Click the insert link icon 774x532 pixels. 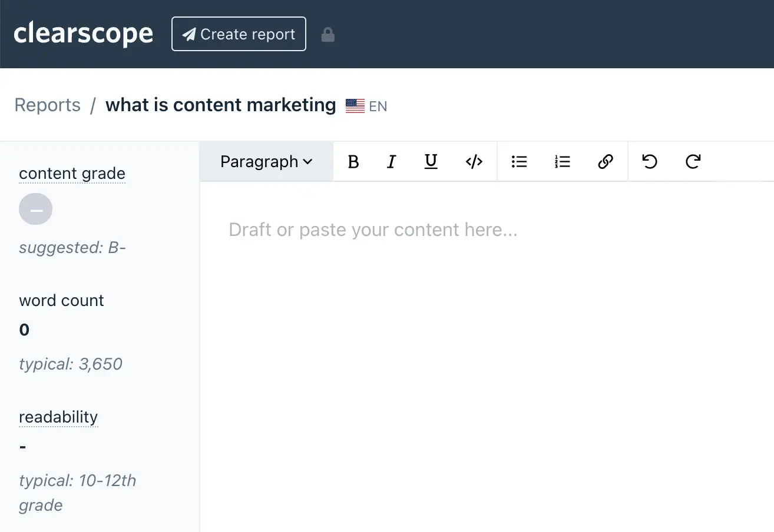[x=606, y=162]
